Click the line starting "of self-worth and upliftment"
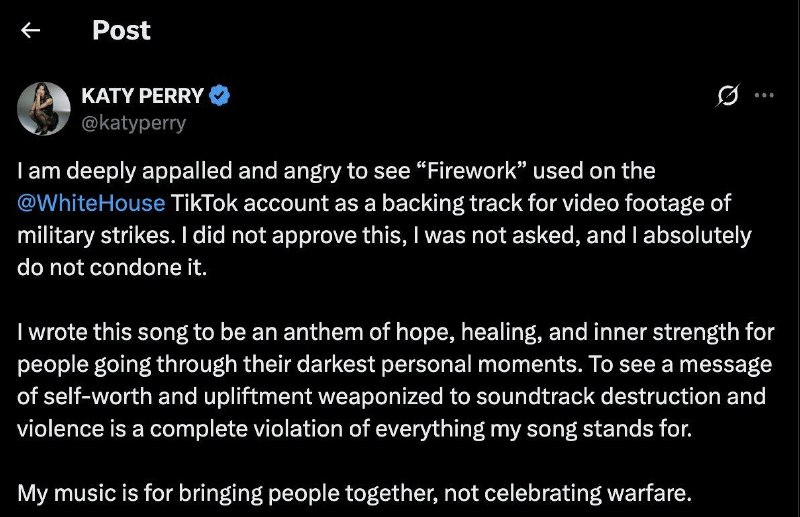Image resolution: width=800 pixels, height=517 pixels. (391, 397)
